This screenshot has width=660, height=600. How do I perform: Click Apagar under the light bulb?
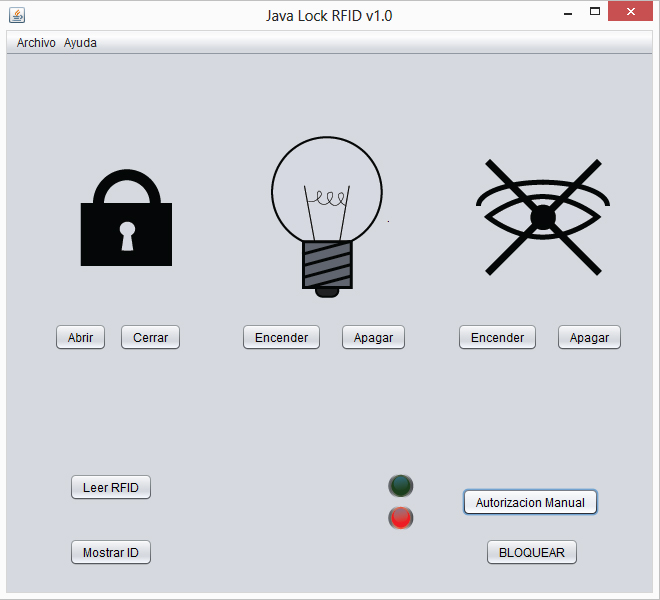tap(373, 337)
